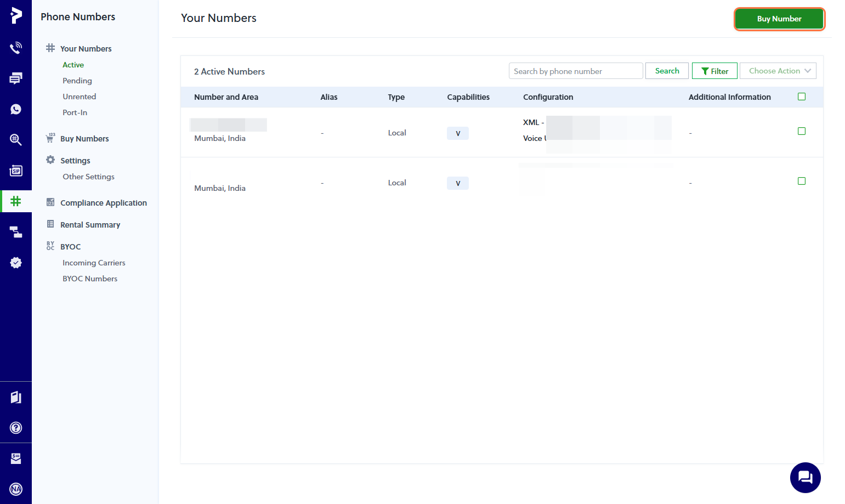Open Compliance Application page
The image size is (845, 504).
pyautogui.click(x=104, y=203)
